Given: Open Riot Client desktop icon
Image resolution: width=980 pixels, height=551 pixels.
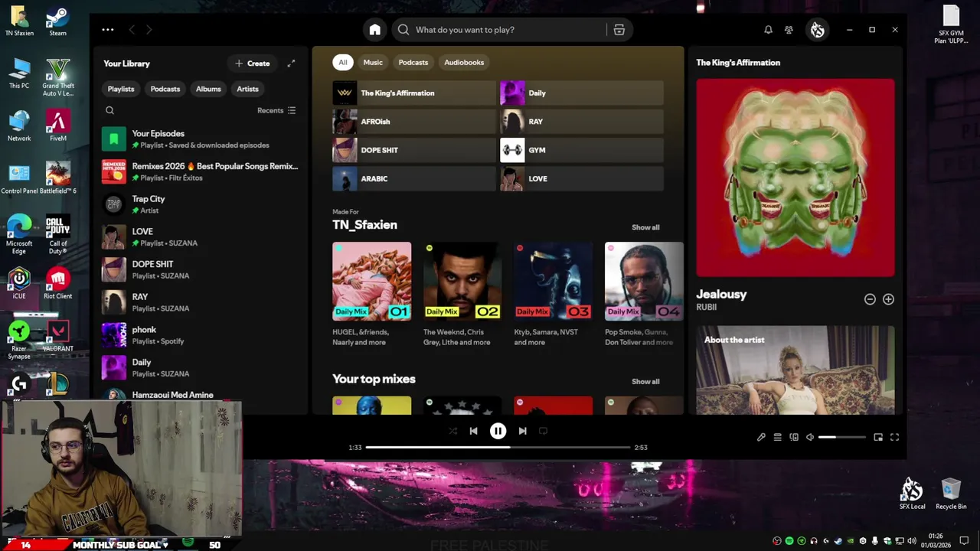Looking at the screenshot, I should 57,284.
